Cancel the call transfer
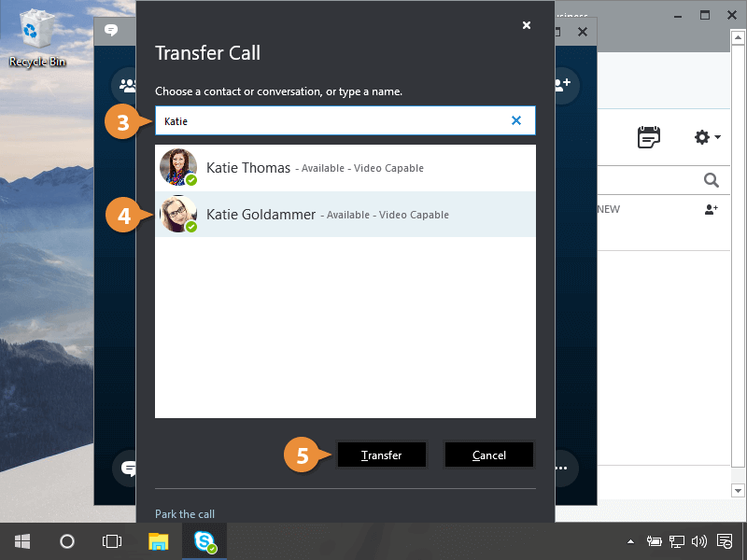The width and height of the screenshot is (747, 560). (488, 455)
